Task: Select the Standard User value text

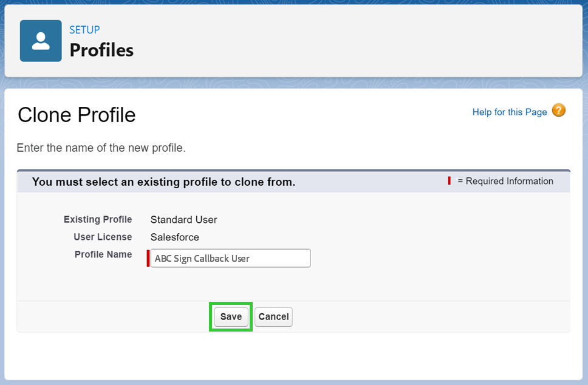Action: (x=183, y=220)
